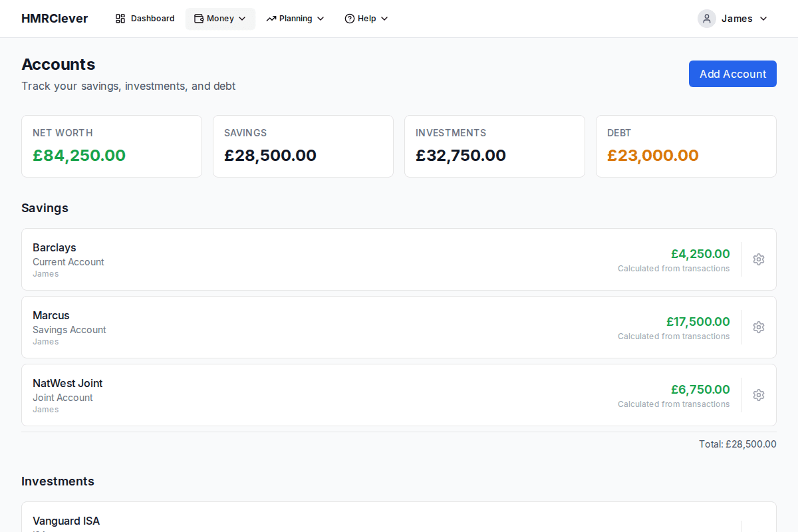
Task: Select Dashboard in the top navigation
Action: 144,18
